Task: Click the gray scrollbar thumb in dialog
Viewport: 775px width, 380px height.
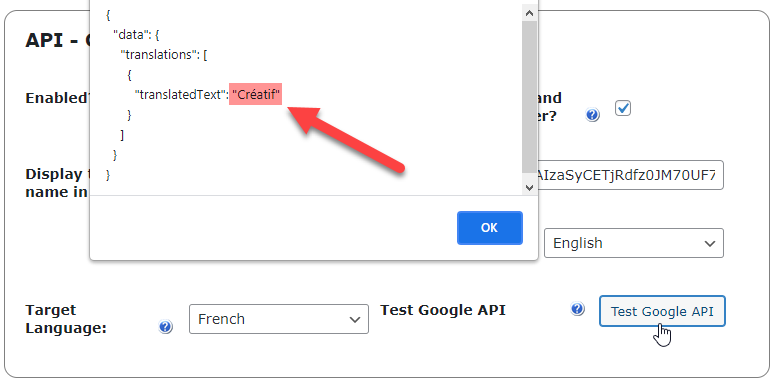Action: 529,96
